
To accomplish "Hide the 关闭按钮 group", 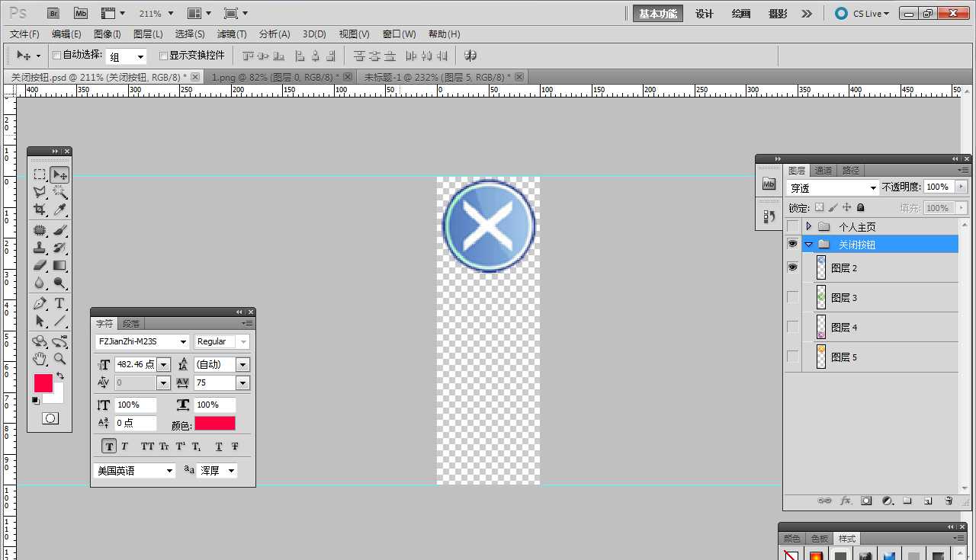I will [x=793, y=244].
